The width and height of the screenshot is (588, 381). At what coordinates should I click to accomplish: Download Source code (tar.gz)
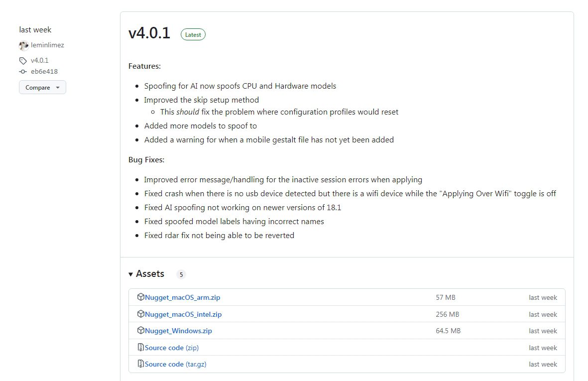(176, 364)
